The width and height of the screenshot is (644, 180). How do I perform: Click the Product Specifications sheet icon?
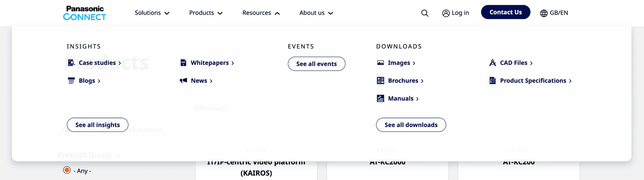pos(492,80)
